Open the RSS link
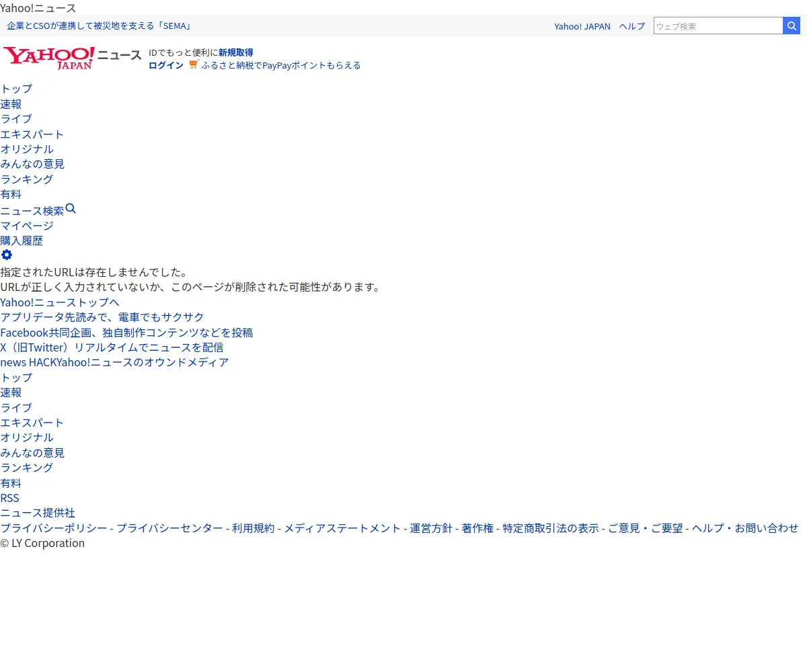Screen dimensions: 807x672 tap(10, 498)
